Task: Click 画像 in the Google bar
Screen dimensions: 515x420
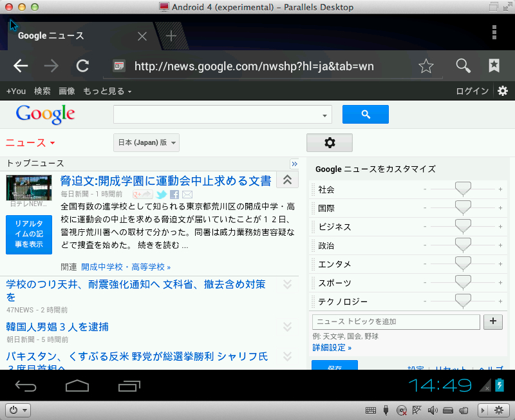Action: coord(67,91)
